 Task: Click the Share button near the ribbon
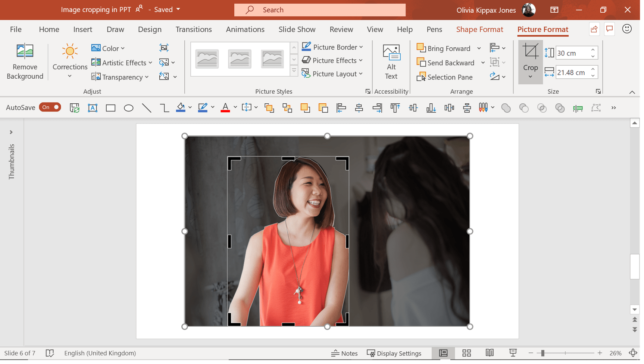pyautogui.click(x=594, y=29)
